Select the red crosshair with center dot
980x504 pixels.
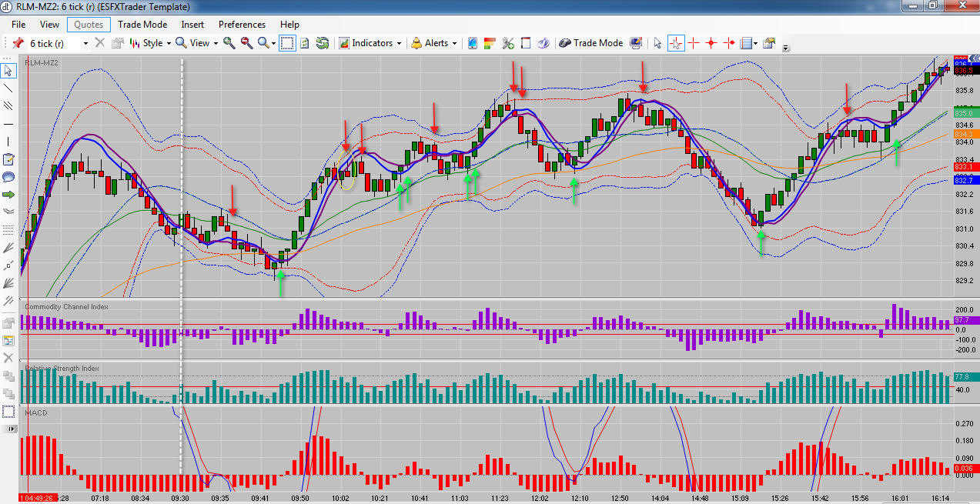click(711, 43)
